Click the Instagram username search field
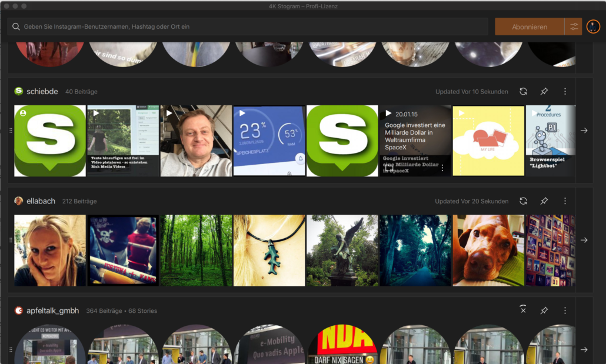The height and width of the screenshot is (364, 606). pyautogui.click(x=247, y=26)
